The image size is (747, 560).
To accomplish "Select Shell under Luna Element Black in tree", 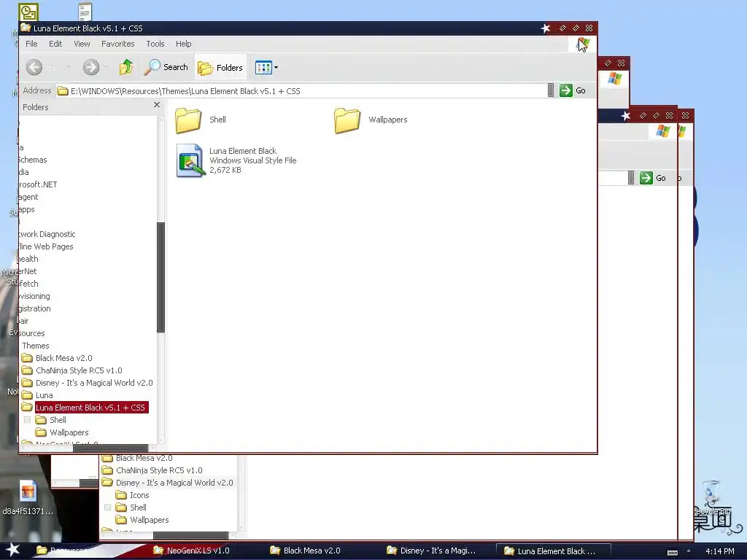I will [x=51, y=420].
